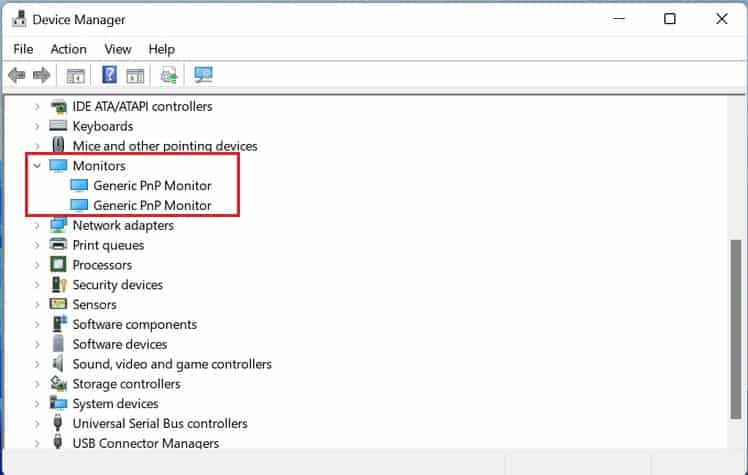Click the Print queues printer icon
This screenshot has height=475, width=748.
coord(58,245)
